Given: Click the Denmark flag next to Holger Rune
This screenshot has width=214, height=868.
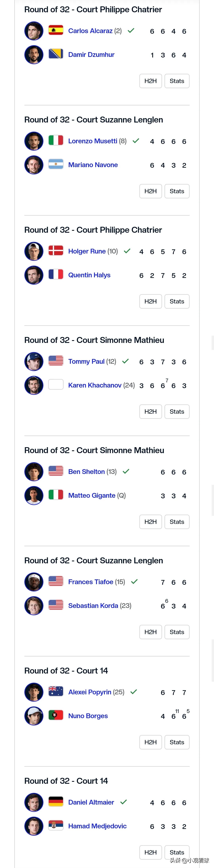Looking at the screenshot, I should click(x=56, y=251).
